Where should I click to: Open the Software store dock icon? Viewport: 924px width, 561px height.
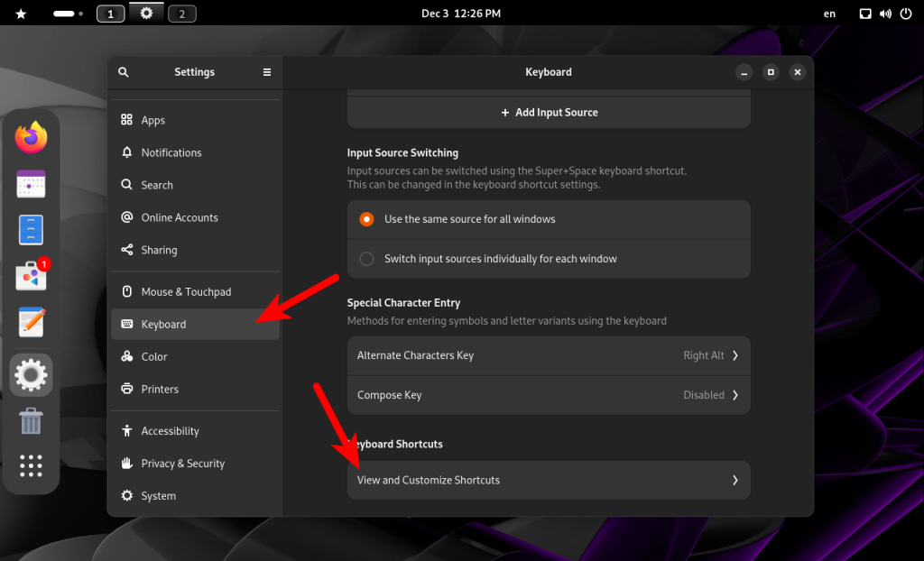coord(31,276)
